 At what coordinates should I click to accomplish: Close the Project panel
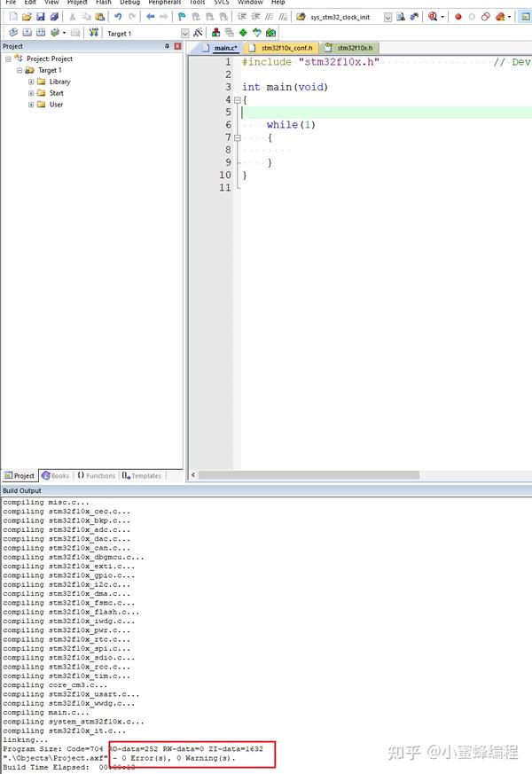pos(177,46)
